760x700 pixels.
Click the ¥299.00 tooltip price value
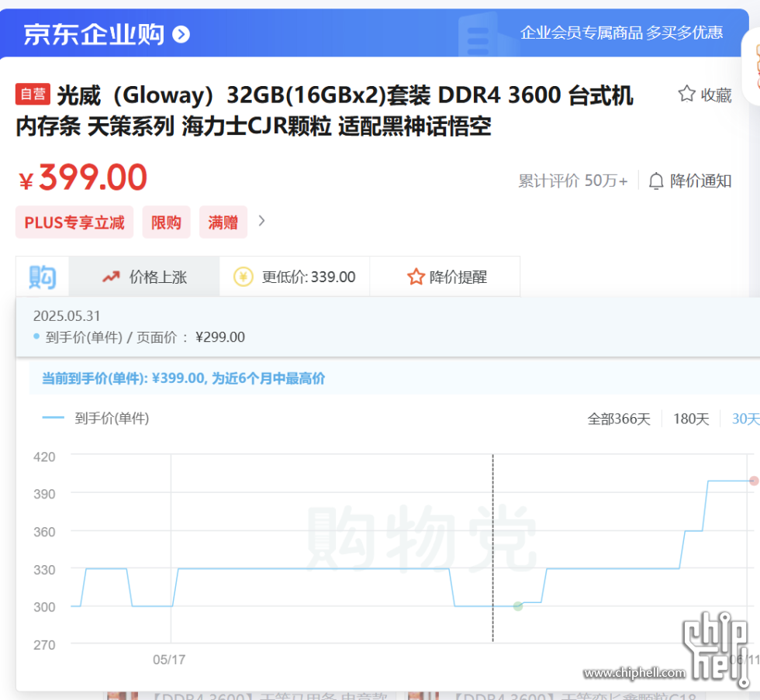(220, 337)
